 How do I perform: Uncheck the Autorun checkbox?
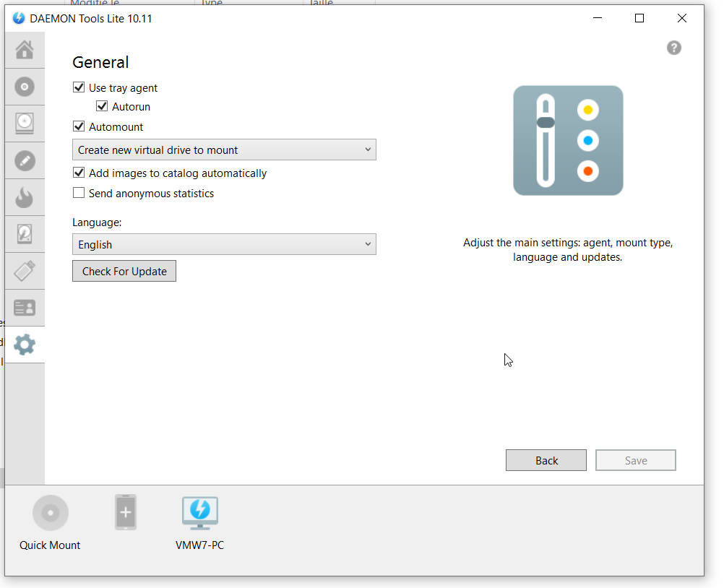pos(102,106)
